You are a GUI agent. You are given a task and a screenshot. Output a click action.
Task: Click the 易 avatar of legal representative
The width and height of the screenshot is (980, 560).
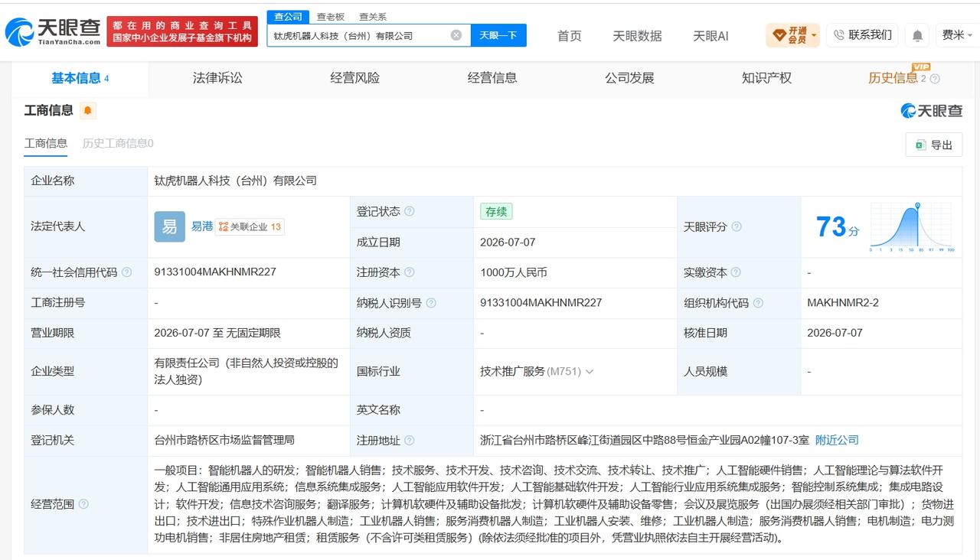169,226
